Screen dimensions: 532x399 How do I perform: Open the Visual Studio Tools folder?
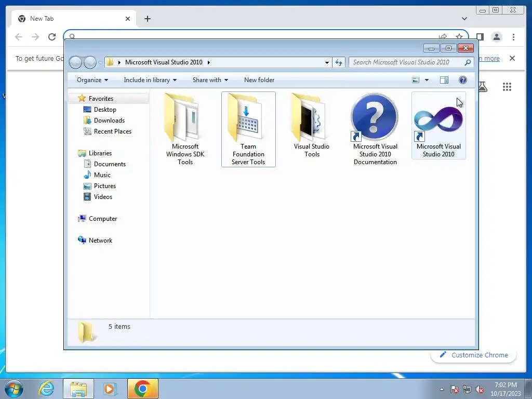coord(312,126)
